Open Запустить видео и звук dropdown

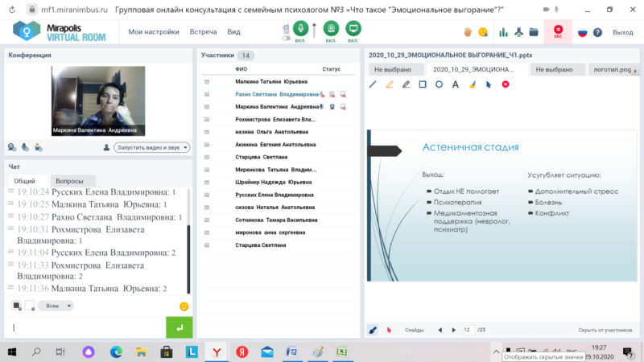151,147
